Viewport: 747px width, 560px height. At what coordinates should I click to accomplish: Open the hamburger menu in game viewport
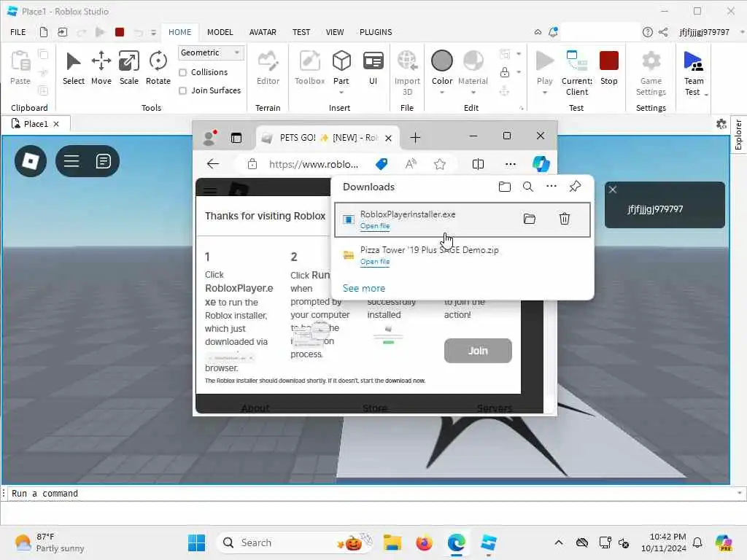pyautogui.click(x=71, y=161)
